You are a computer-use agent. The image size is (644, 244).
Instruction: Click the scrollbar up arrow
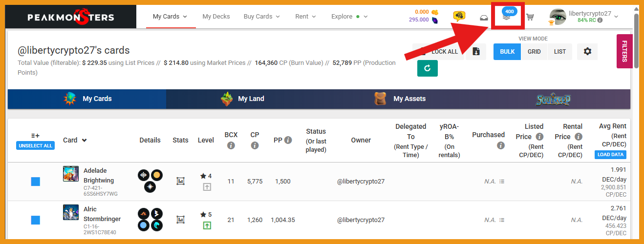pos(636,9)
